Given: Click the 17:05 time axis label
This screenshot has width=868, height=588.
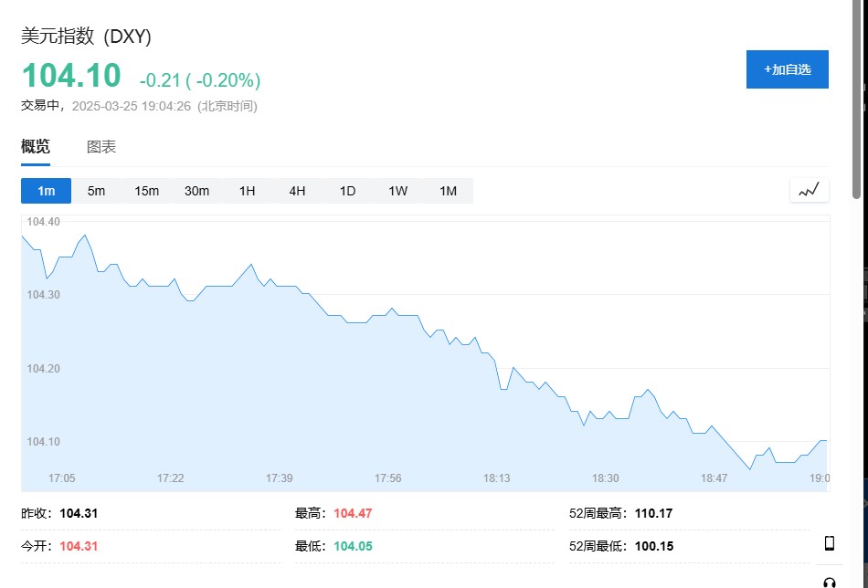Looking at the screenshot, I should (61, 478).
